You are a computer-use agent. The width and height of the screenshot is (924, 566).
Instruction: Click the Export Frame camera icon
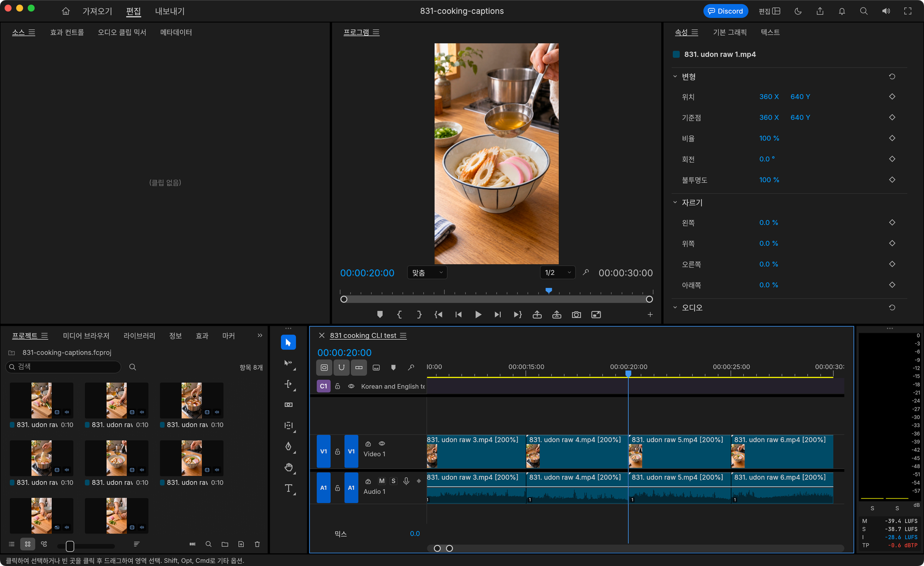(x=576, y=315)
